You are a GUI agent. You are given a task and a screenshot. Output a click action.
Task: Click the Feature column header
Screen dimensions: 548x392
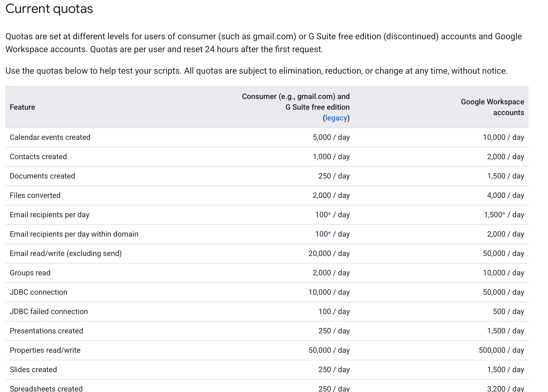(x=22, y=107)
